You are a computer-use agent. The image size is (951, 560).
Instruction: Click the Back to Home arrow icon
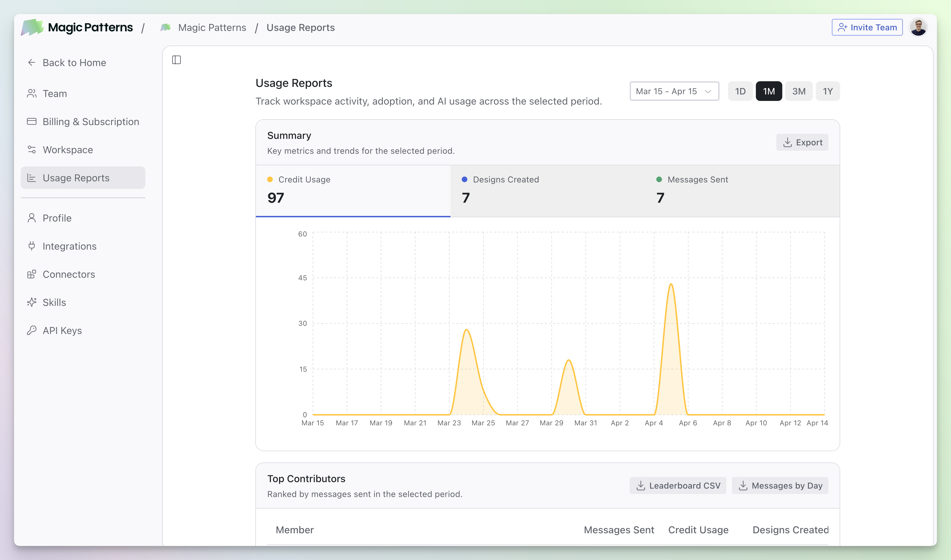(32, 62)
